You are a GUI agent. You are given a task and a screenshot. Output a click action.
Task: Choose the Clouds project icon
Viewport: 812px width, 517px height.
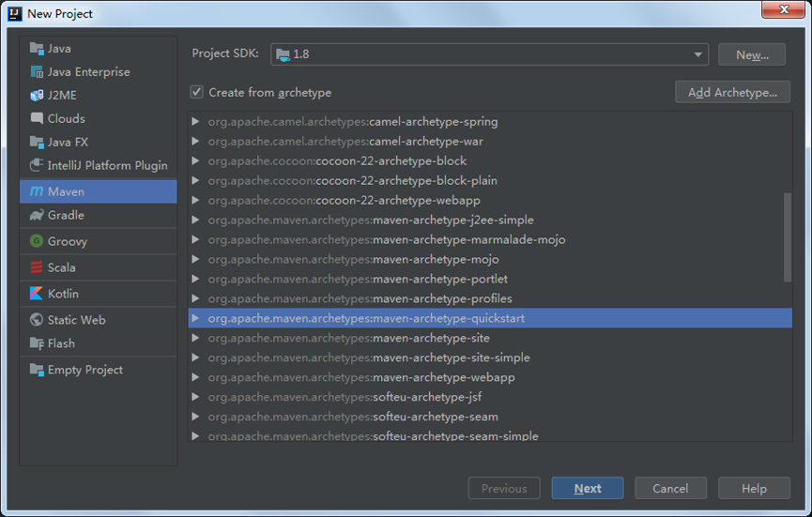37,119
